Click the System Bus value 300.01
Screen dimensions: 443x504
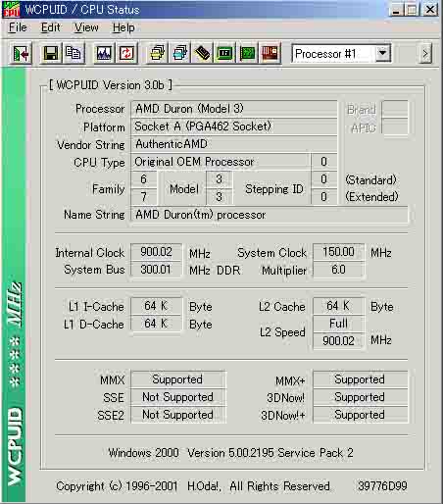pos(156,270)
